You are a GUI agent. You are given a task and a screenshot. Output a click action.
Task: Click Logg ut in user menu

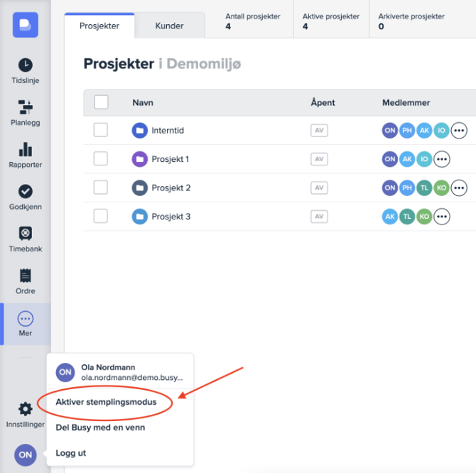pyautogui.click(x=71, y=452)
